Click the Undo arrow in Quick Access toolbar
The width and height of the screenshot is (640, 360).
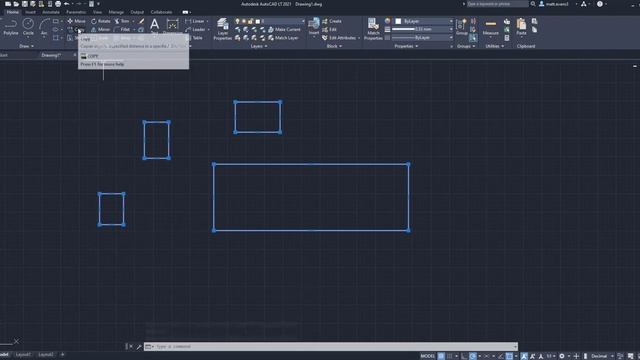pyautogui.click(x=67, y=4)
